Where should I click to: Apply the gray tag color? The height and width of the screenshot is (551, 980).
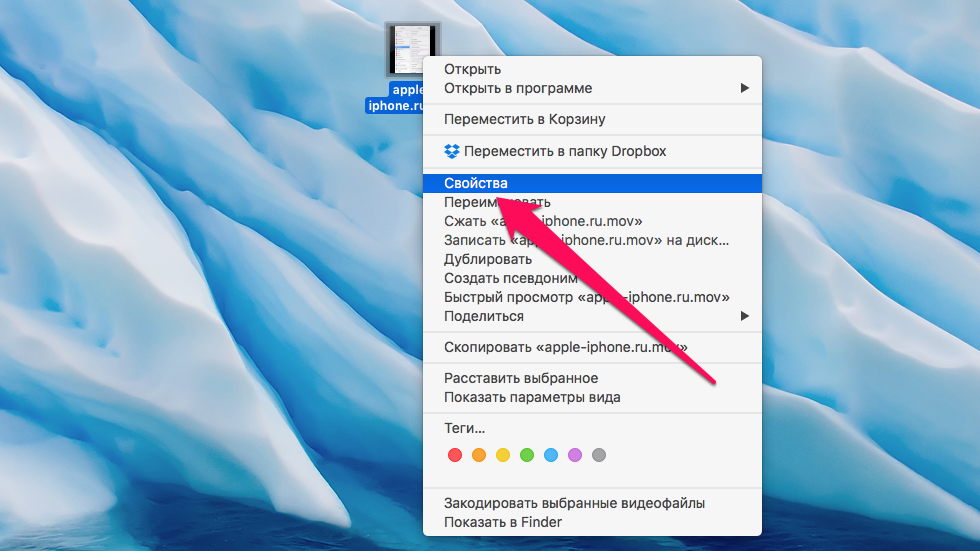point(599,455)
